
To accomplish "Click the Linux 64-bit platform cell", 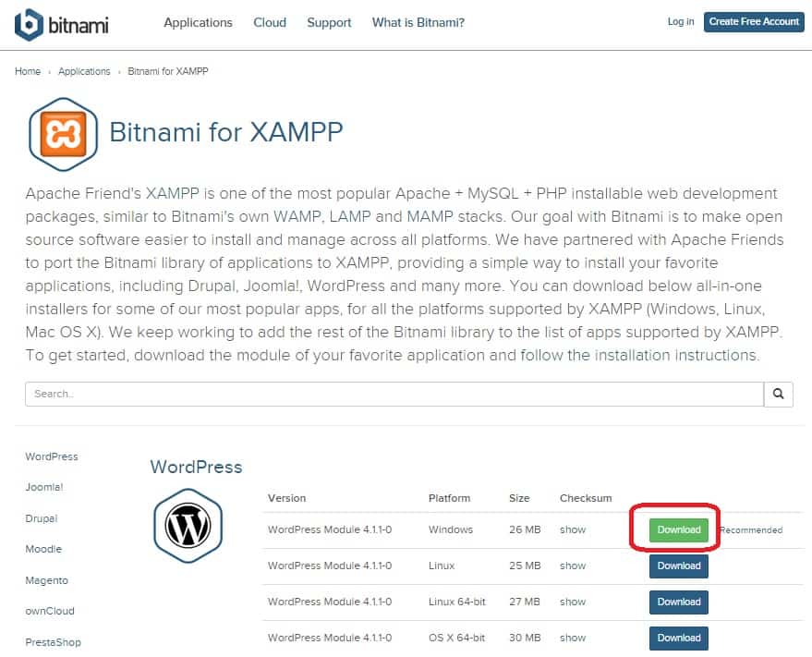I will click(x=456, y=602).
